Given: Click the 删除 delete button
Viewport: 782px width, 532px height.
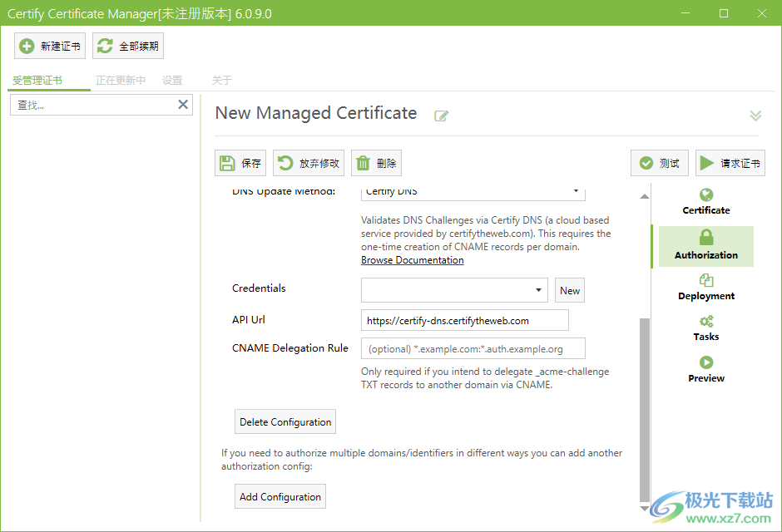Looking at the screenshot, I should point(377,163).
